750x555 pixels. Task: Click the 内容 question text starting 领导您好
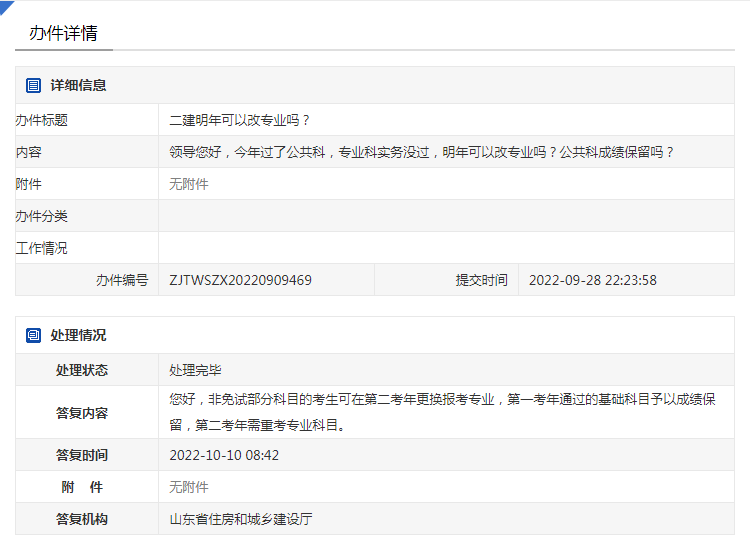(422, 152)
